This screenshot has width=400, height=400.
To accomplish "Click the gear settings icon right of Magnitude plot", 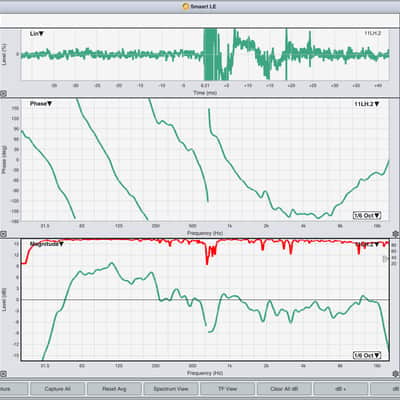I will 396,374.
